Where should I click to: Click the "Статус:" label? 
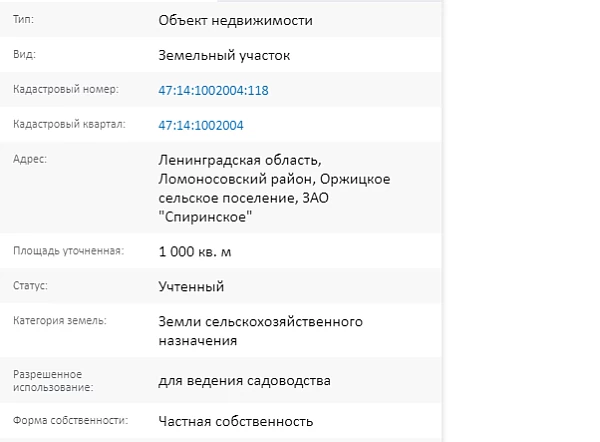coord(30,286)
